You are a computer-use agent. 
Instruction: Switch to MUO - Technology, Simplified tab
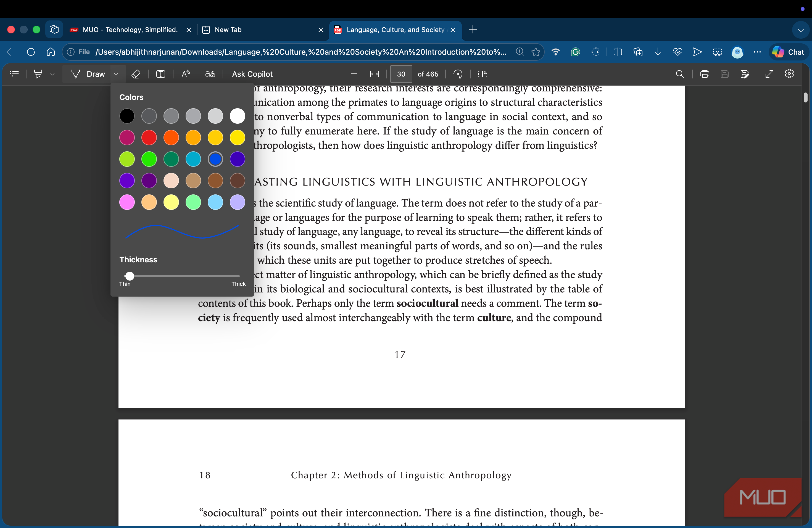click(131, 30)
